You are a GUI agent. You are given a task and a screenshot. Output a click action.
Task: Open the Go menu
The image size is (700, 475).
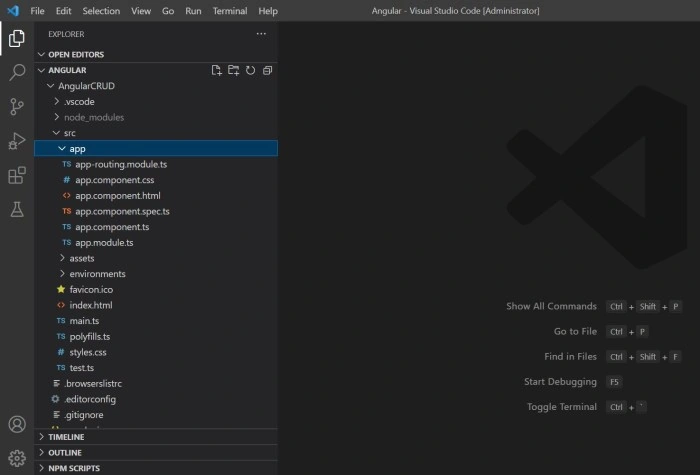(x=168, y=11)
